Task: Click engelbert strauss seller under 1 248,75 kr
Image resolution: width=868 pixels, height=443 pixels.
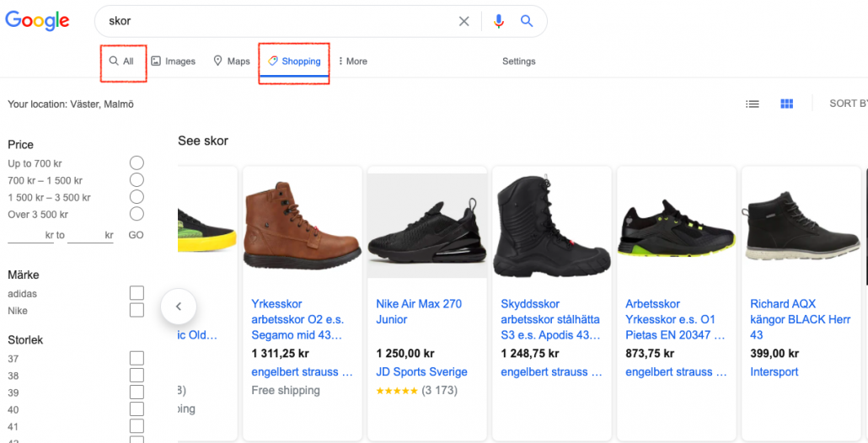Action: pyautogui.click(x=552, y=372)
